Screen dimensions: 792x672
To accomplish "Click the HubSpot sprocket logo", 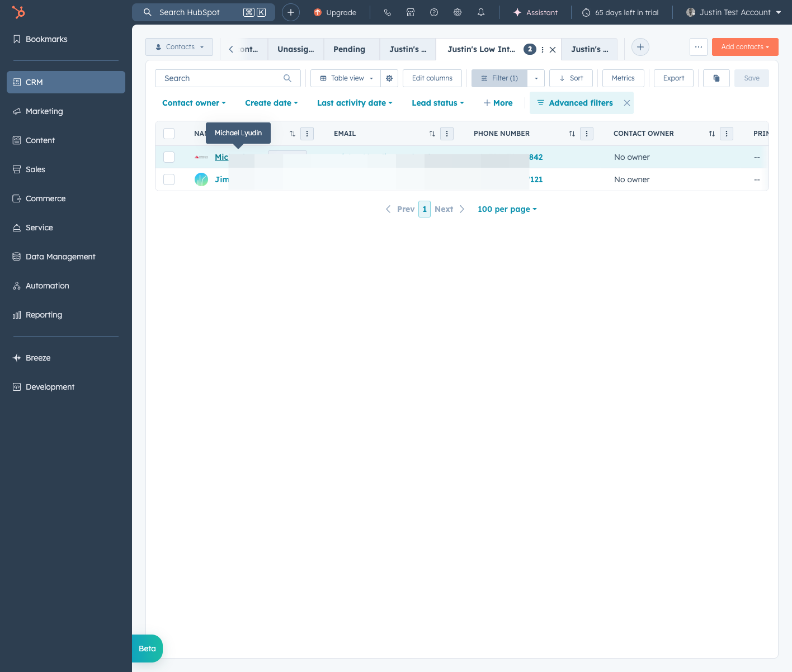I will [18, 12].
